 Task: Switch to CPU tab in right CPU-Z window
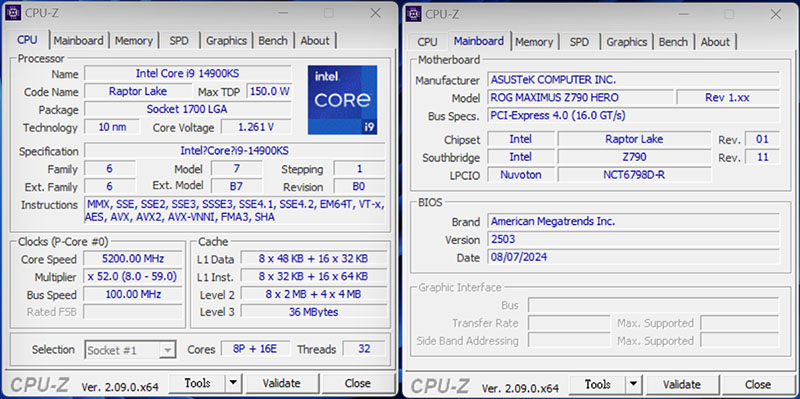427,41
